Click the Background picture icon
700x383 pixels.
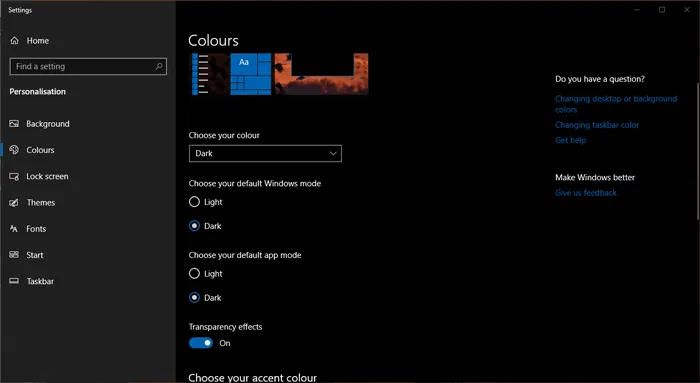pyautogui.click(x=14, y=124)
